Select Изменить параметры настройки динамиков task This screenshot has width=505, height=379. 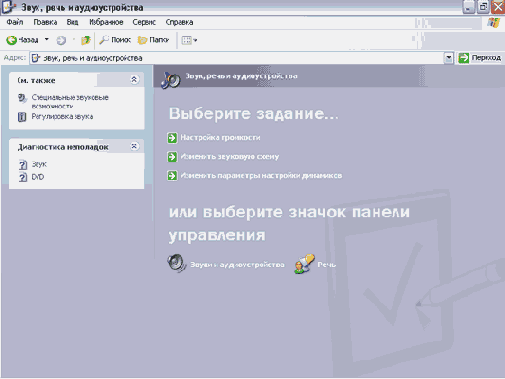[261, 176]
